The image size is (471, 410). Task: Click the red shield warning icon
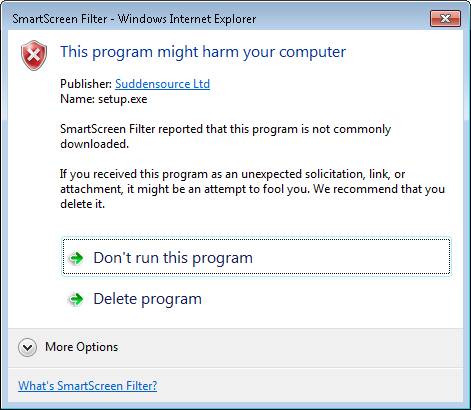pyautogui.click(x=34, y=55)
